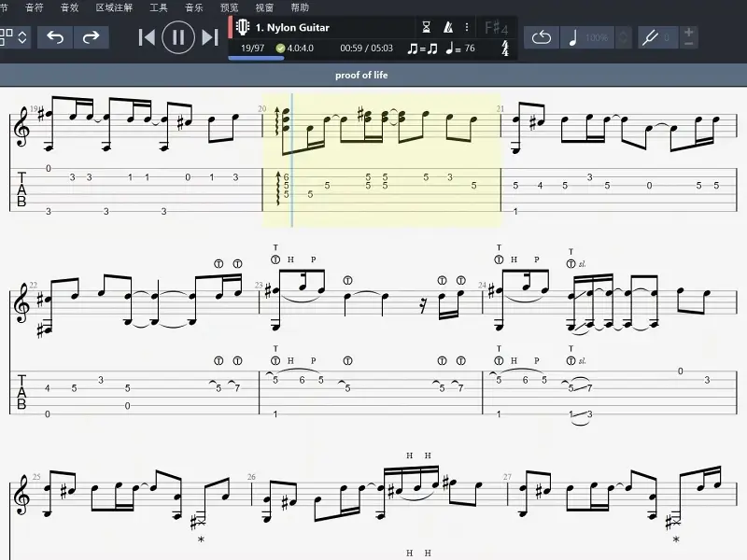Redo the last undone edit
The width and height of the screenshot is (747, 560).
click(91, 37)
